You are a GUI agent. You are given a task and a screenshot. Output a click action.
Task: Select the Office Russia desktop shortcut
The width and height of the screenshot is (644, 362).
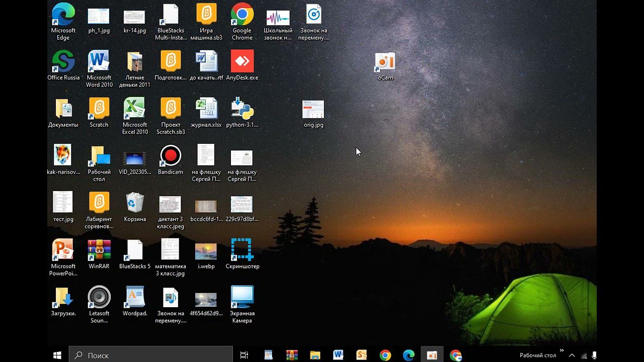[63, 66]
